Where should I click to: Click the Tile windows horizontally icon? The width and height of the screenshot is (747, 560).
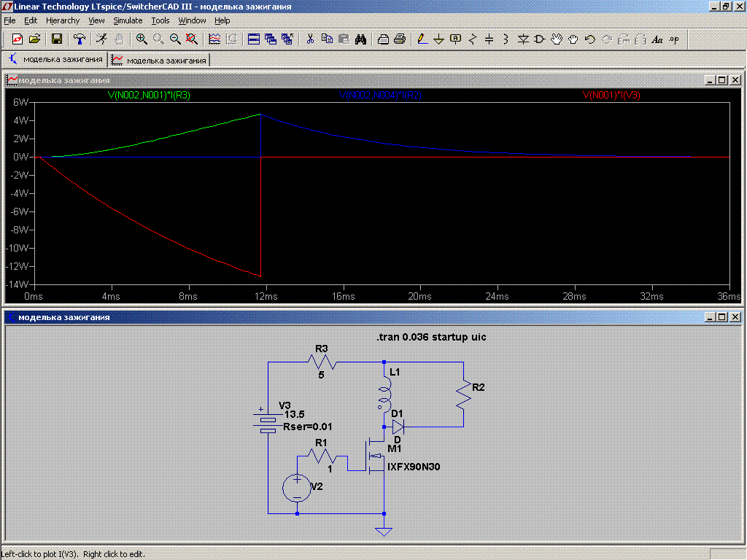point(254,39)
